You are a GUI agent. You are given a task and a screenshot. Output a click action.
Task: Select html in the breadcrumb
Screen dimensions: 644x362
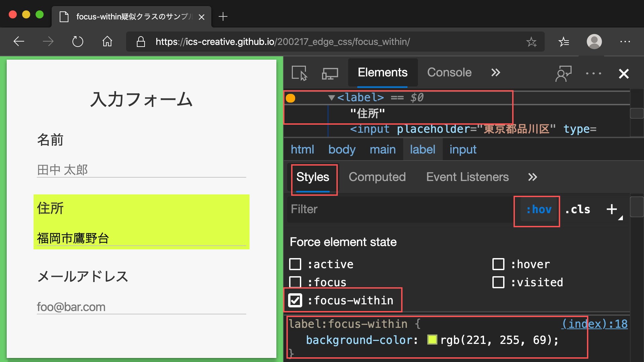pyautogui.click(x=302, y=149)
